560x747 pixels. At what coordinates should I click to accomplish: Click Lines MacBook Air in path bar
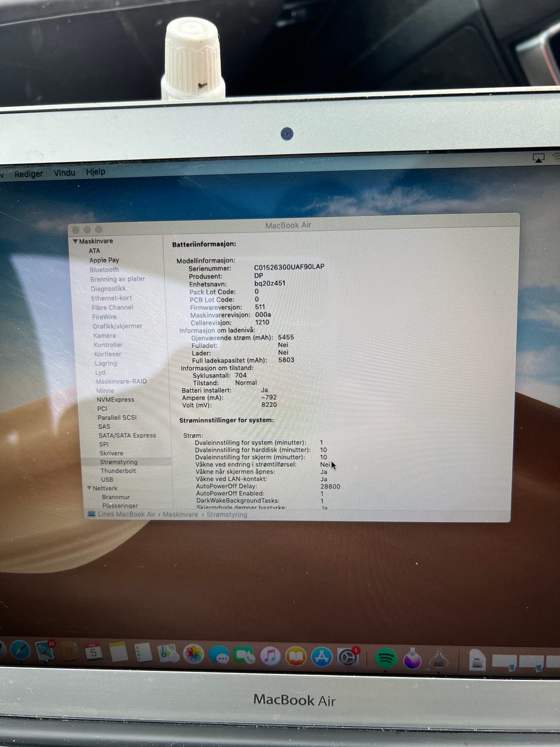[127, 514]
